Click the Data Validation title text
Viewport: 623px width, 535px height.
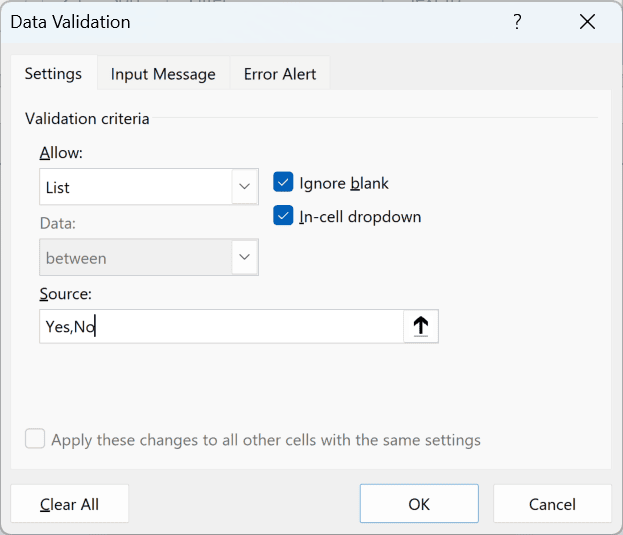(x=70, y=22)
